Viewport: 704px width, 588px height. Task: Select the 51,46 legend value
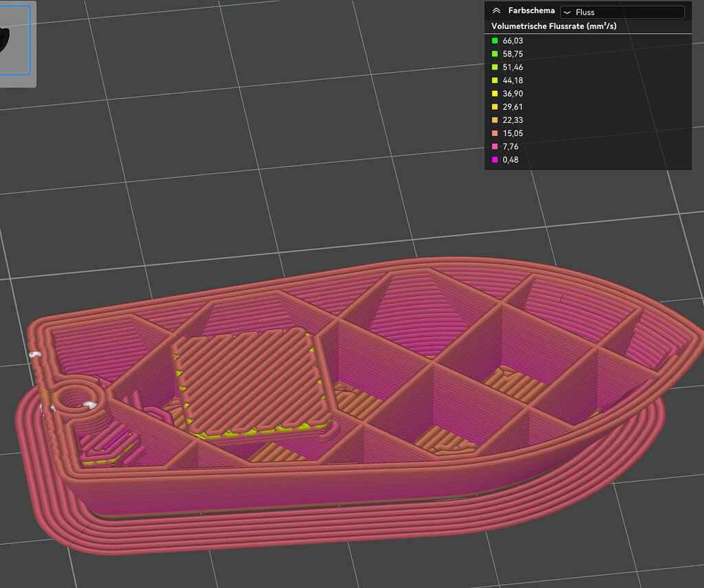click(x=513, y=67)
